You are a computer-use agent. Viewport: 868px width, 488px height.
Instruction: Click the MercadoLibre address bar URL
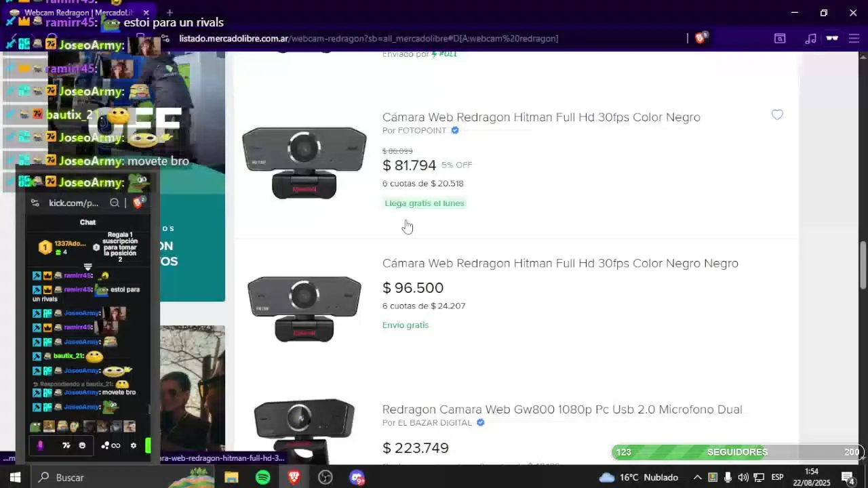click(x=368, y=39)
